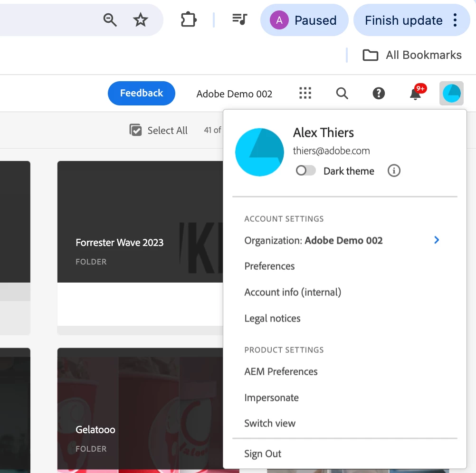
Task: Open the help question mark icon
Action: click(379, 93)
